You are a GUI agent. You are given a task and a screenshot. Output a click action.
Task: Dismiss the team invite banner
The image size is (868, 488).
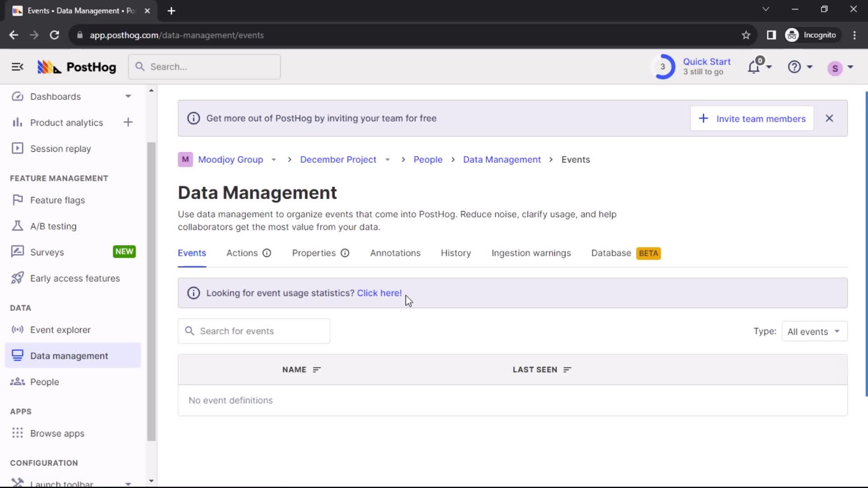(x=830, y=118)
